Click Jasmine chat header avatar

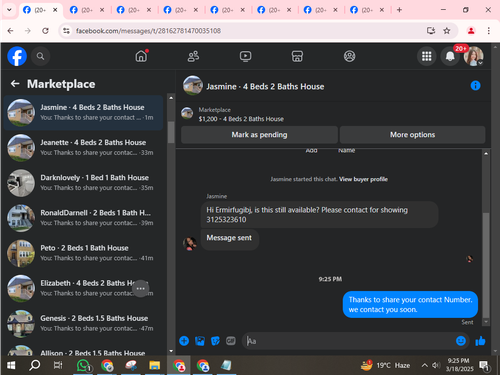[x=193, y=85]
